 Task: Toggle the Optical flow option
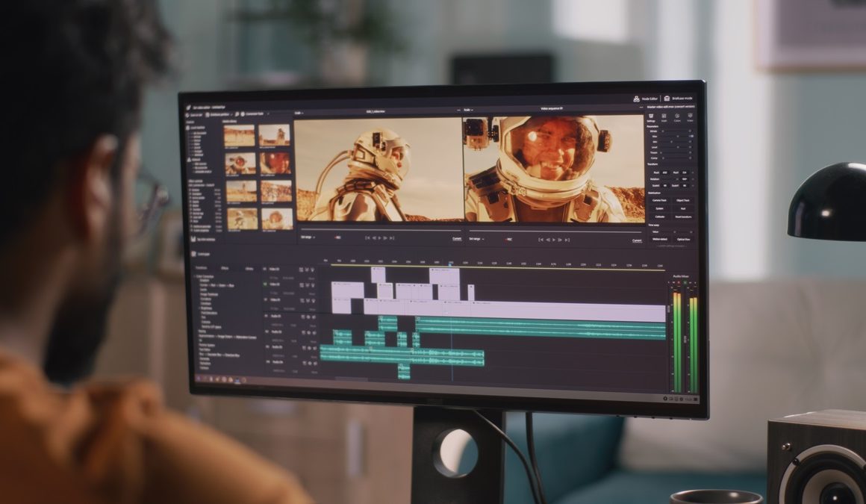(683, 239)
